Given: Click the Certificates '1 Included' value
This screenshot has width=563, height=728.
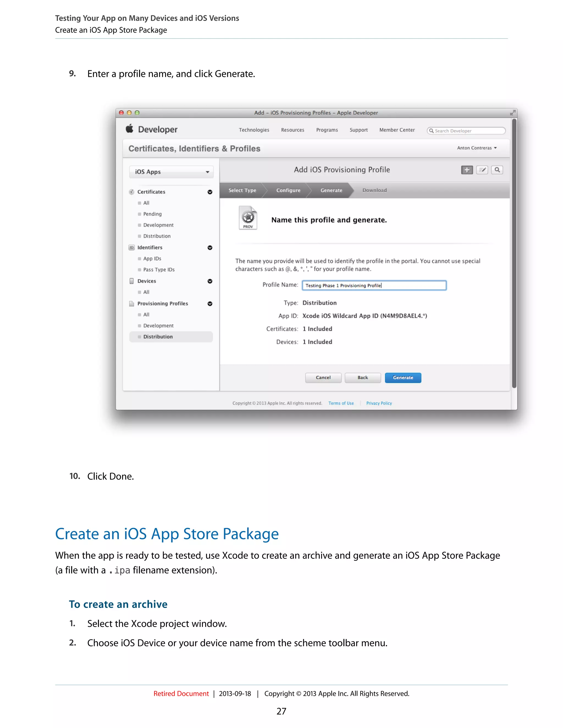Looking at the screenshot, I should (x=317, y=329).
